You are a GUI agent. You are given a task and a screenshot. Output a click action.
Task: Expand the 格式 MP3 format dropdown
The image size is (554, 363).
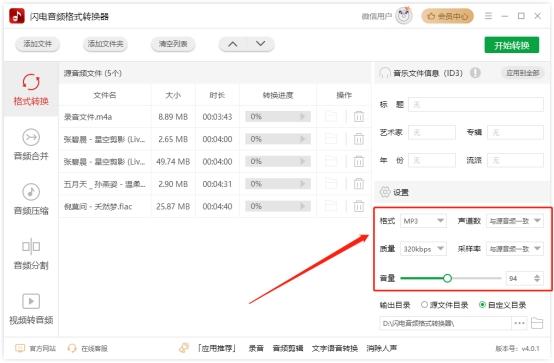tap(423, 221)
